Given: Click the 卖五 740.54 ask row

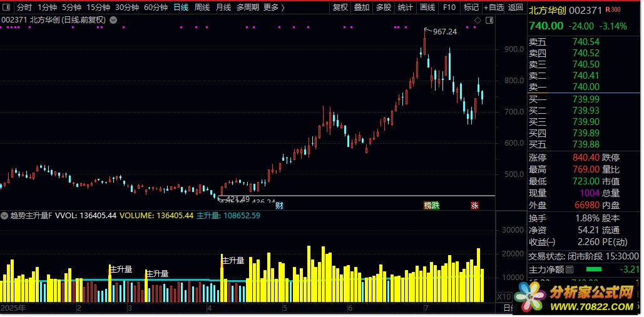Looking at the screenshot, I should [x=584, y=42].
